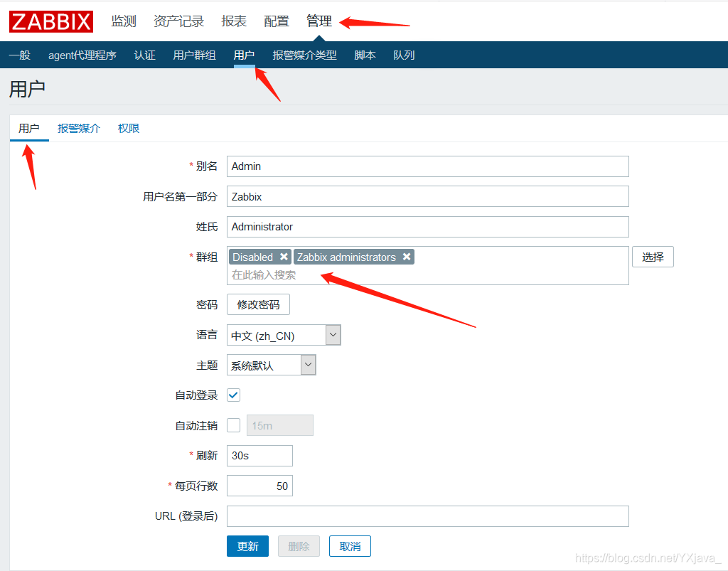Viewport: 728px width, 571px height.
Task: Click the 取消 cancel button
Action: (350, 546)
